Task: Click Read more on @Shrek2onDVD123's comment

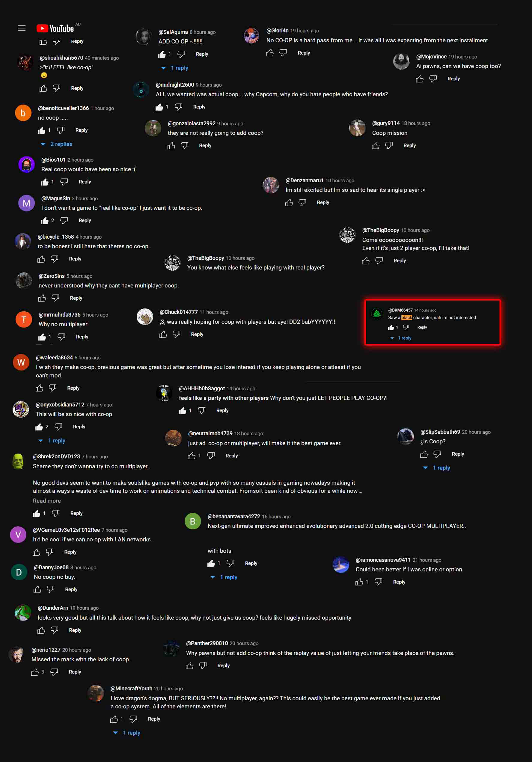Action: tap(47, 501)
